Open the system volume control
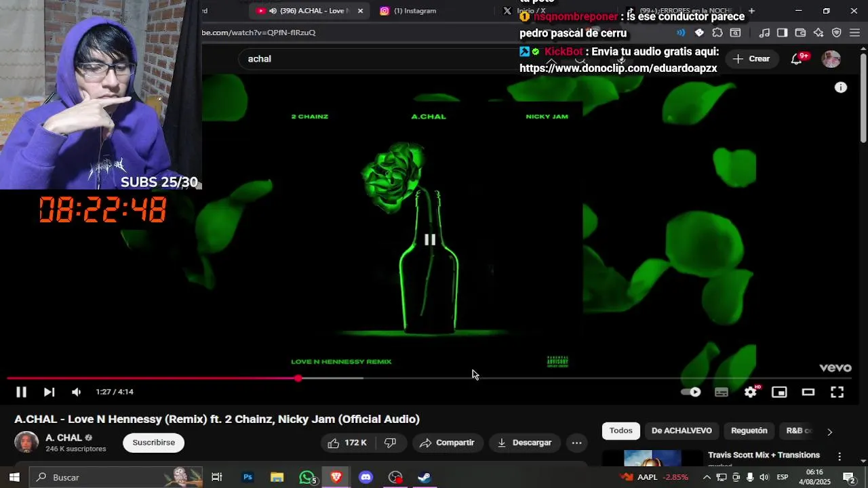868x488 pixels. [x=764, y=477]
